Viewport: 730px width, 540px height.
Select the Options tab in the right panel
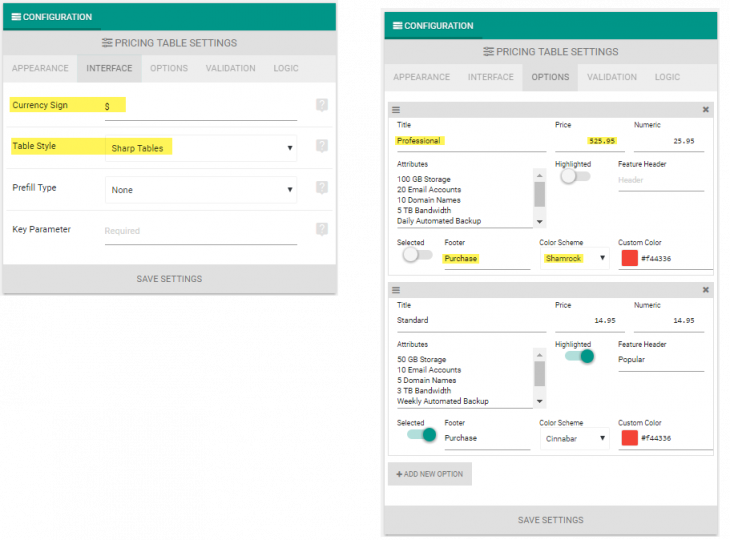coord(550,77)
